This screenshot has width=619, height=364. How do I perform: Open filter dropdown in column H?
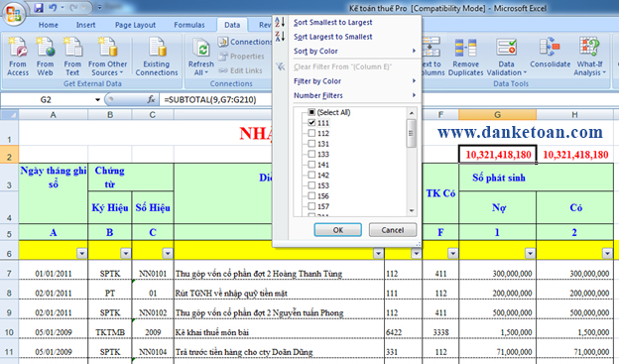pos(607,253)
